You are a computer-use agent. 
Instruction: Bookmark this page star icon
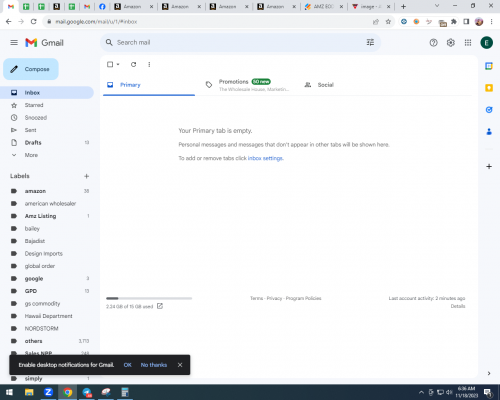[388, 22]
